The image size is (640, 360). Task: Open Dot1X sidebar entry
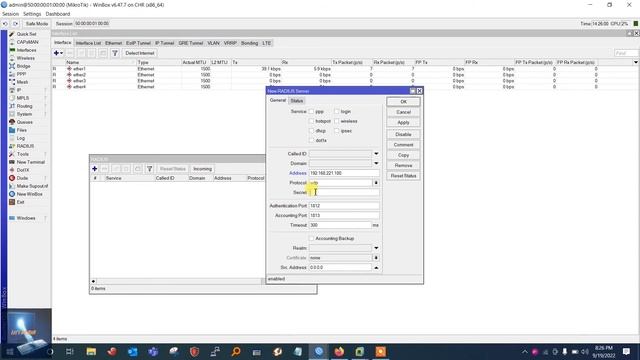point(23,170)
